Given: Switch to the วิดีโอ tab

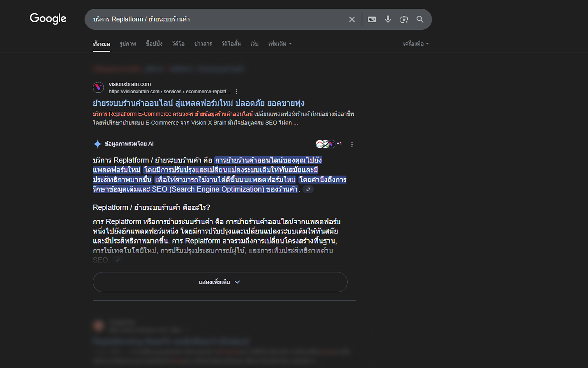Looking at the screenshot, I should [178, 44].
